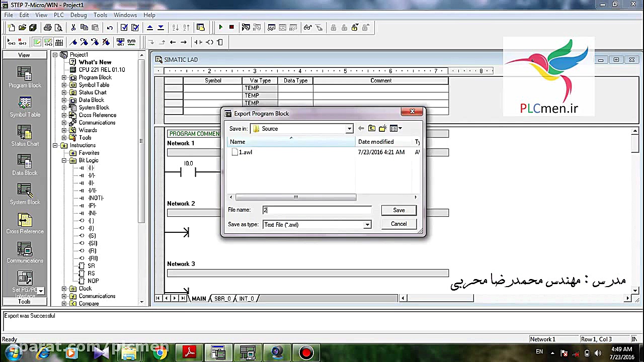Screen dimensions: 644x362
Task: Open Chrome from the Windows taskbar
Action: [160, 353]
